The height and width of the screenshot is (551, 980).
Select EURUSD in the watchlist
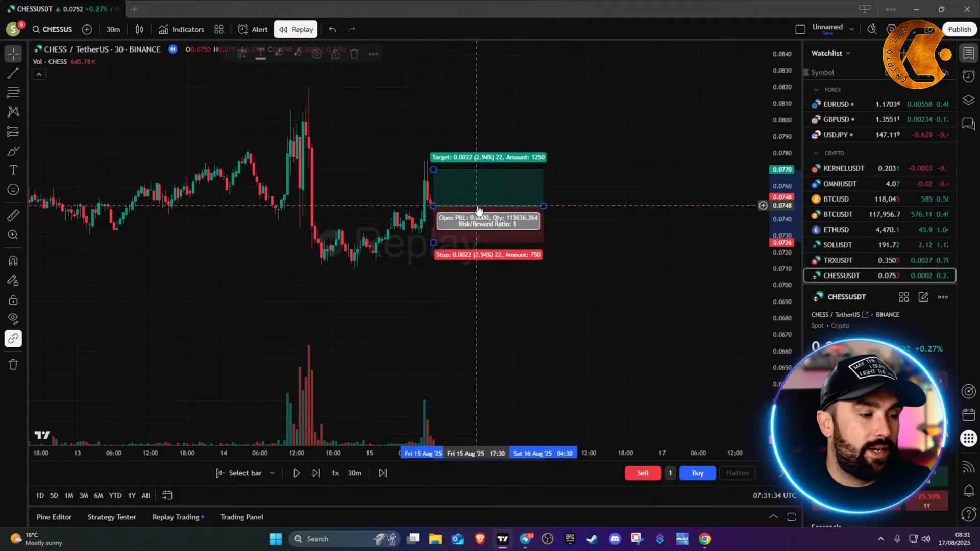point(880,104)
